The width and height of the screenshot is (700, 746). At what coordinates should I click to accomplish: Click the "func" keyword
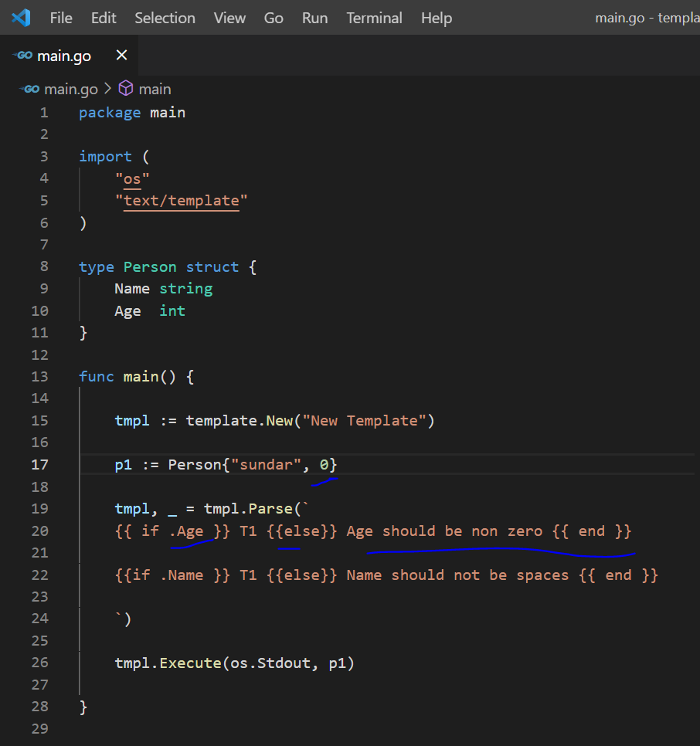pyautogui.click(x=96, y=377)
